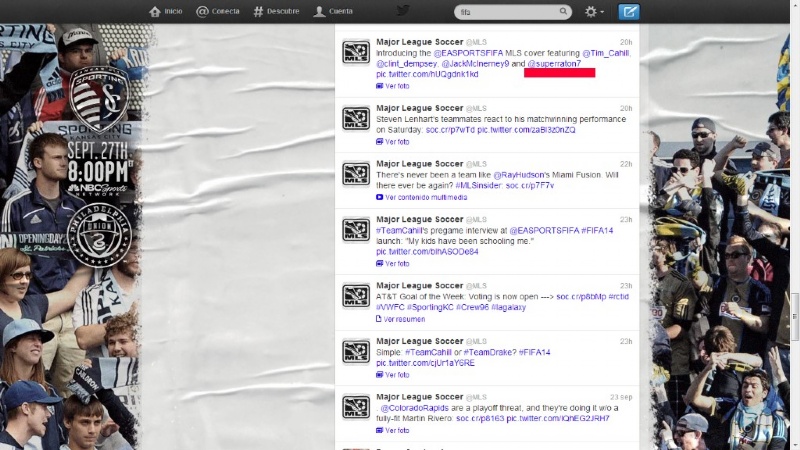This screenshot has width=800, height=450.
Task: Open the #TeamDrake hashtag
Action: (x=490, y=353)
